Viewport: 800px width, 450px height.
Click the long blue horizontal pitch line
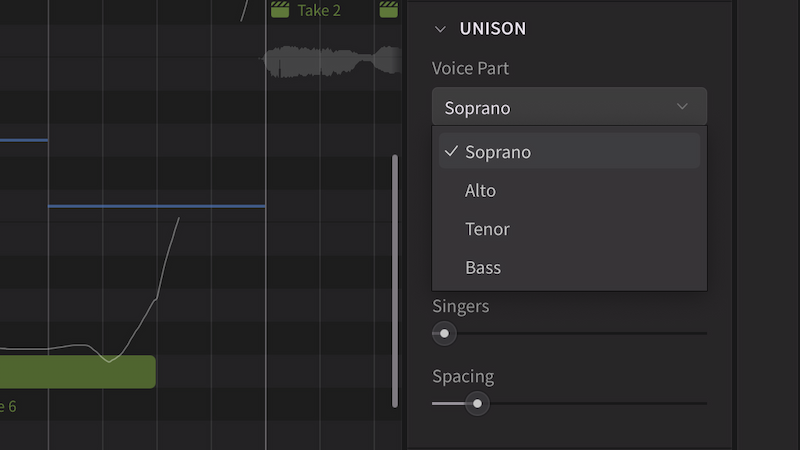point(156,206)
